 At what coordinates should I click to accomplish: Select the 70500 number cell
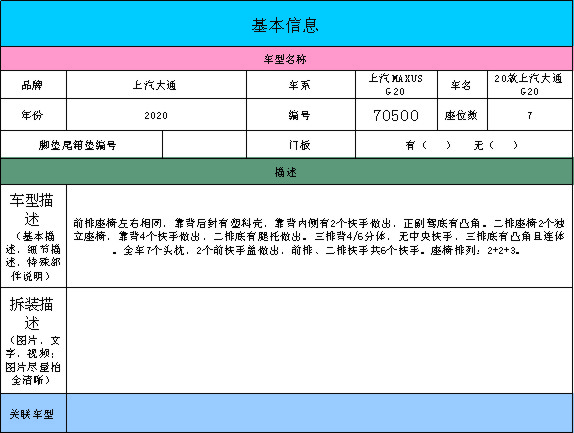396,115
